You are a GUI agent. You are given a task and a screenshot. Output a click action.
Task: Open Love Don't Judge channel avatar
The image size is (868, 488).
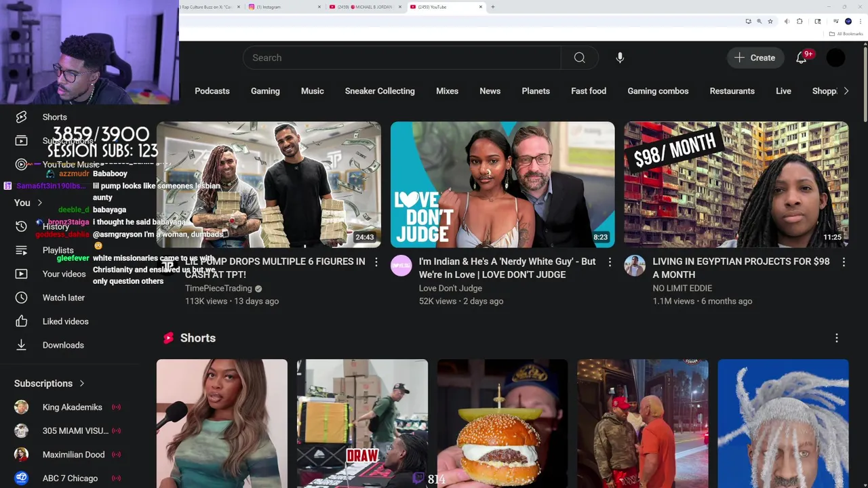point(401,266)
